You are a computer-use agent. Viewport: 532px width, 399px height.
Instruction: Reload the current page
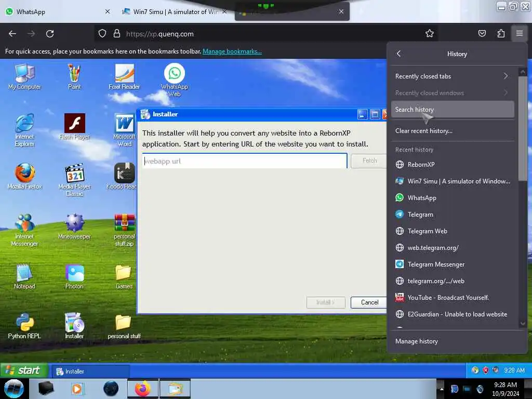tap(50, 34)
